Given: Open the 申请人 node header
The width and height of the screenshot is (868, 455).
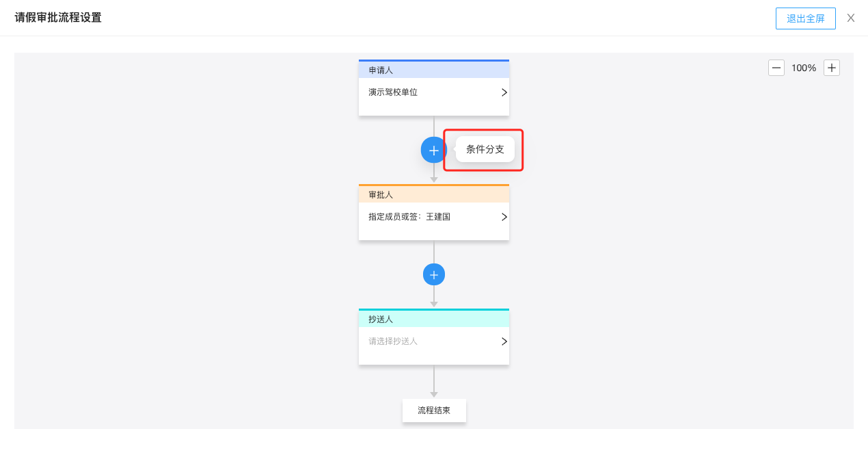Looking at the screenshot, I should click(434, 70).
